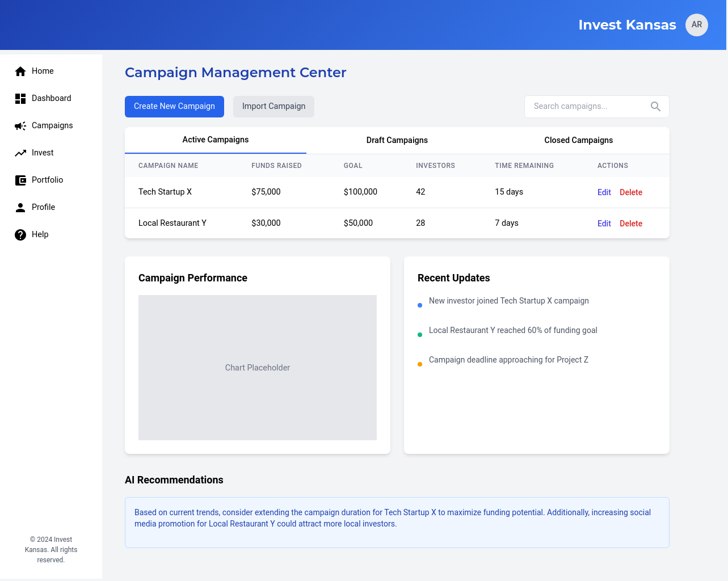Edit the Tech Startup X campaign
Image resolution: width=728 pixels, height=581 pixels.
coord(604,192)
